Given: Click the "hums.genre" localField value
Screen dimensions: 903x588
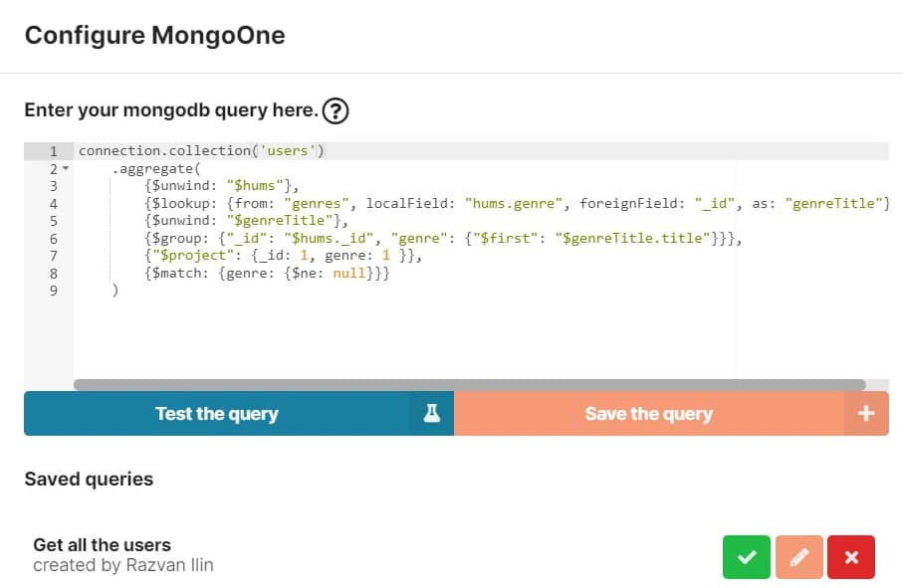Looking at the screenshot, I should coord(514,203).
